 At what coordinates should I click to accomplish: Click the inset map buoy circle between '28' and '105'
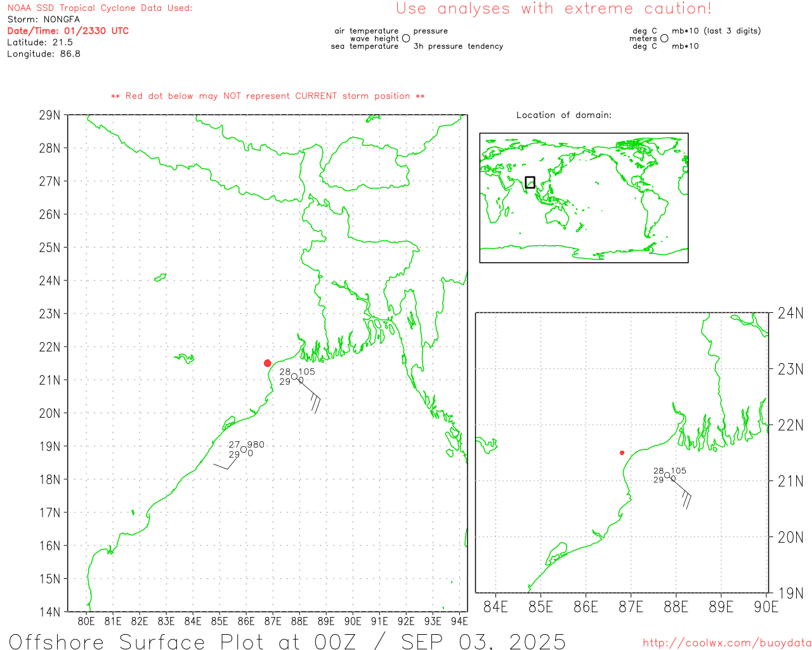pyautogui.click(x=667, y=475)
